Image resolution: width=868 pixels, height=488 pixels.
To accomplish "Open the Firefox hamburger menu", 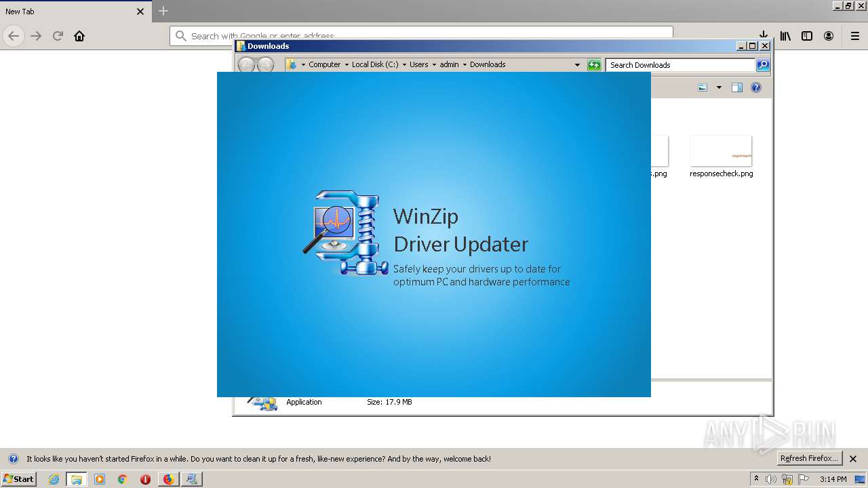I will click(855, 36).
